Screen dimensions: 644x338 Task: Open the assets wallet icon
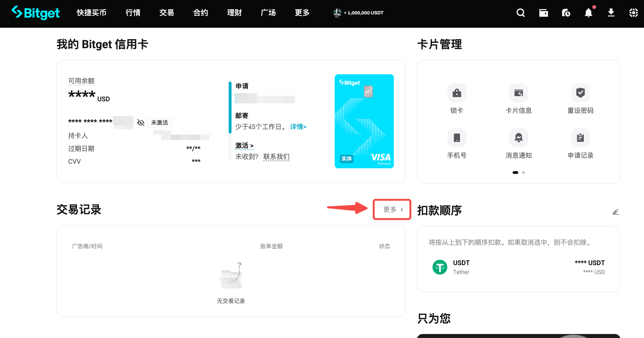pos(544,13)
